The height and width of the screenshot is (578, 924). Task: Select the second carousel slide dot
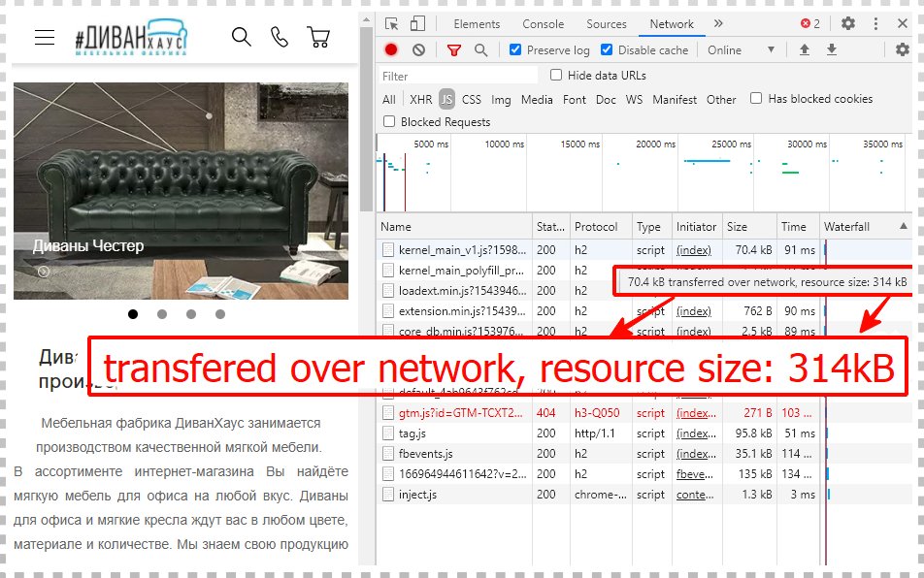coord(162,314)
